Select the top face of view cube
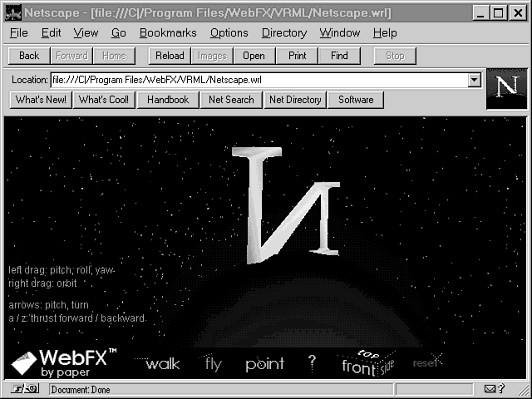 point(368,354)
